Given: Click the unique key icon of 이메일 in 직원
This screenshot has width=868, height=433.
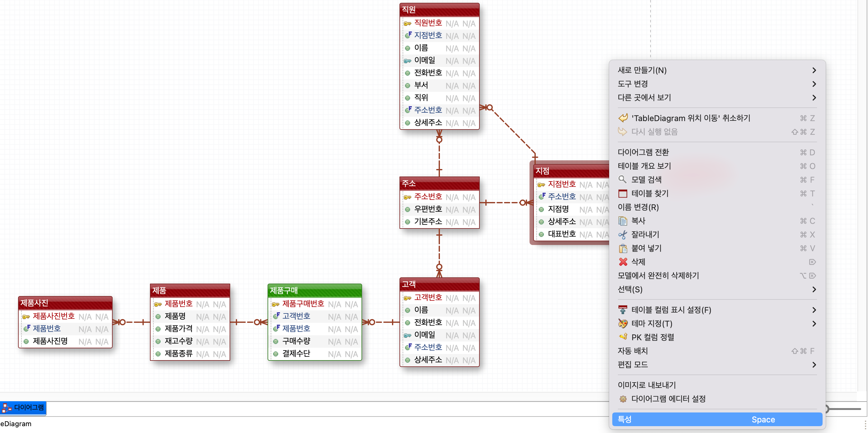Looking at the screenshot, I should [x=407, y=61].
